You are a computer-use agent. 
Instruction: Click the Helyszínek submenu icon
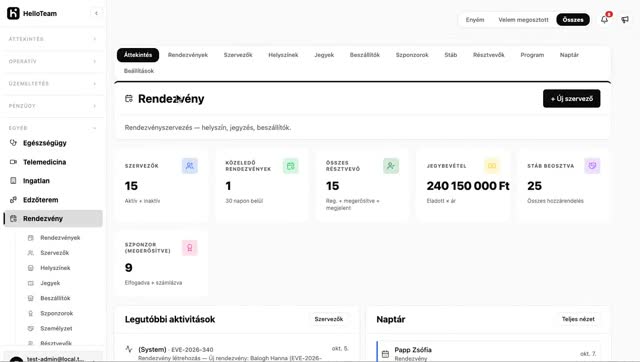(31, 268)
